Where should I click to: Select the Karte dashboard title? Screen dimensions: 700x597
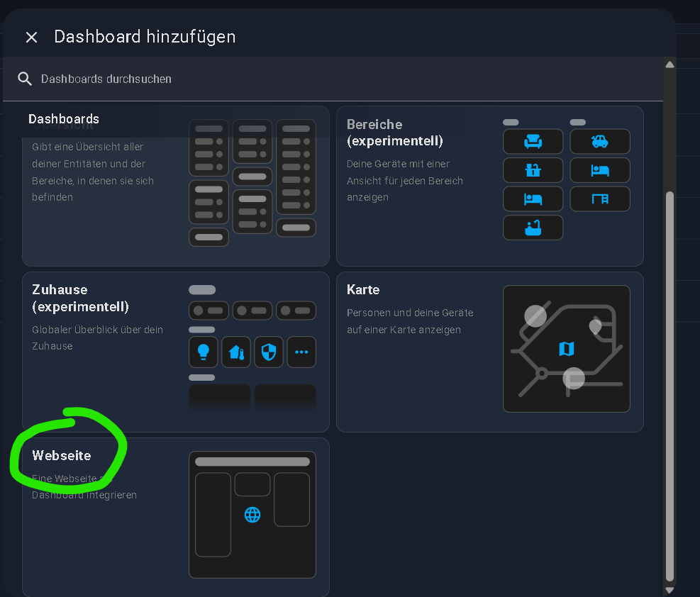[x=363, y=290]
